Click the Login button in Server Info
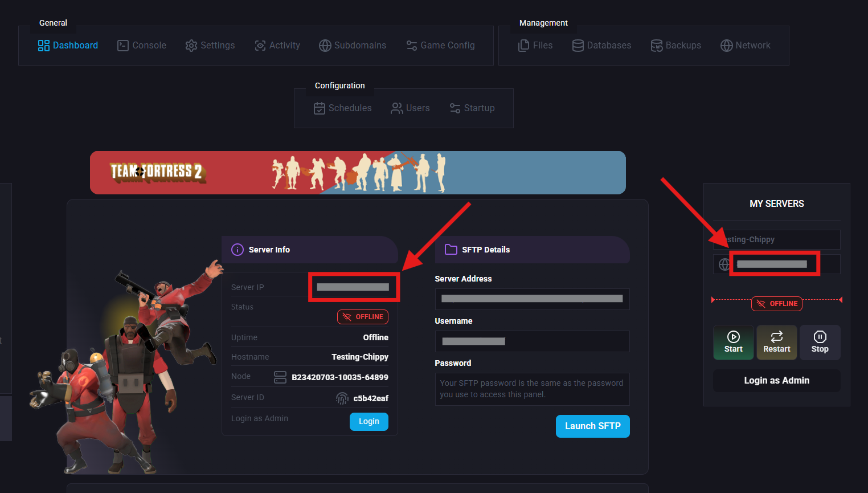 click(369, 422)
